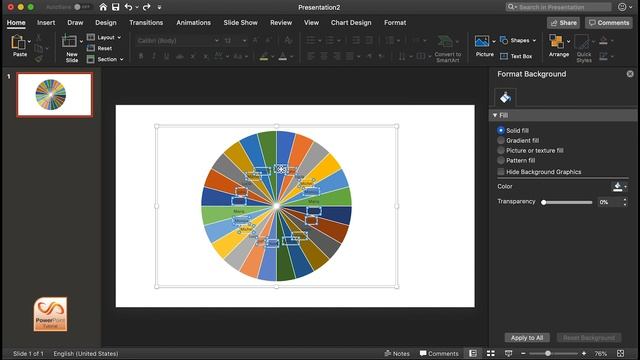Screen dimensions: 640x360
Task: Click English (United States) language
Action: 86,353
